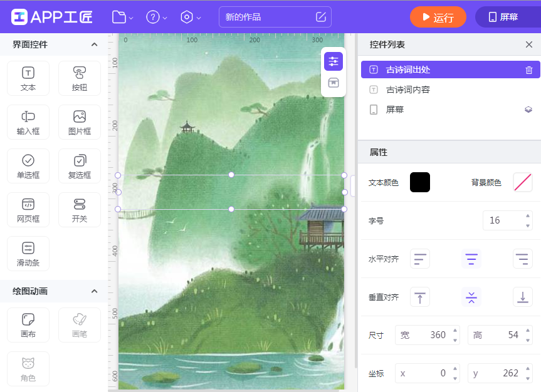The height and width of the screenshot is (392, 541).
Task: Collapse the 绘图动画 section
Action: [x=94, y=291]
